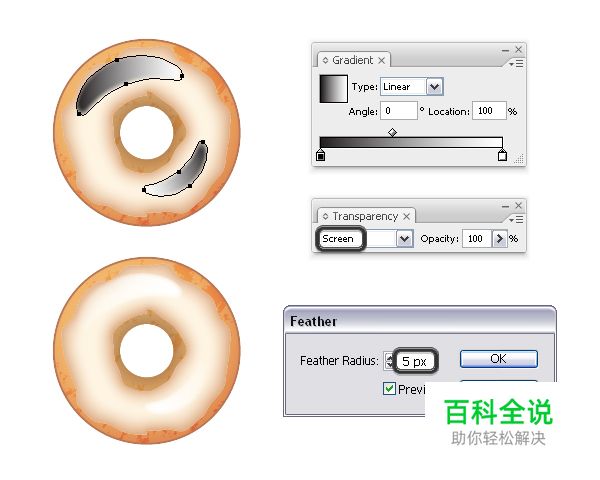Select the white gradient stop
Screen dimensions: 600x480
click(x=502, y=155)
